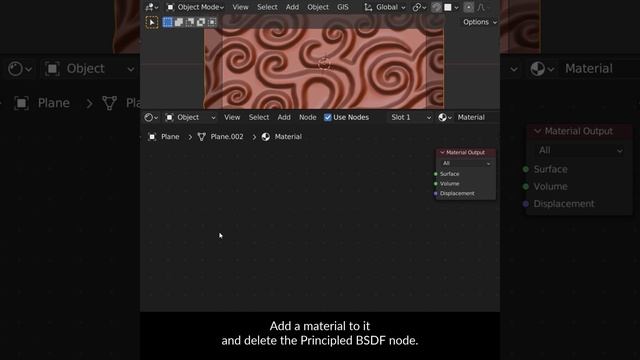Click the 'Plane' breadcrumb text
Image resolution: width=640 pixels, height=360 pixels.
170,137
